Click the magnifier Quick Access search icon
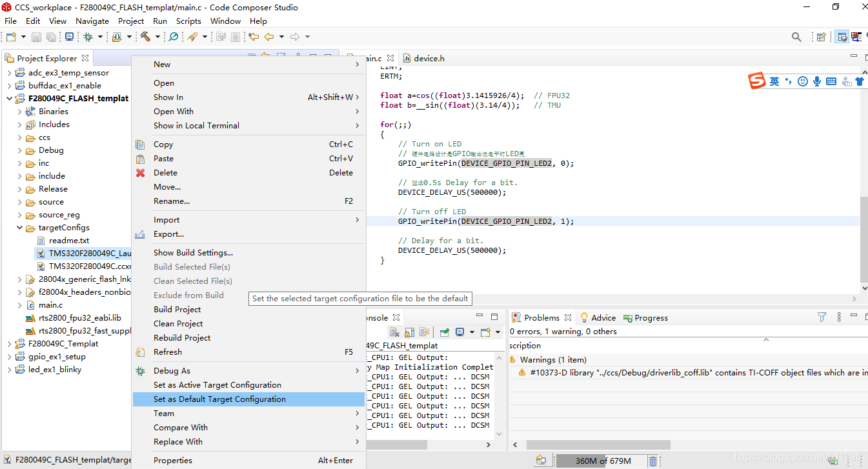 pyautogui.click(x=796, y=37)
